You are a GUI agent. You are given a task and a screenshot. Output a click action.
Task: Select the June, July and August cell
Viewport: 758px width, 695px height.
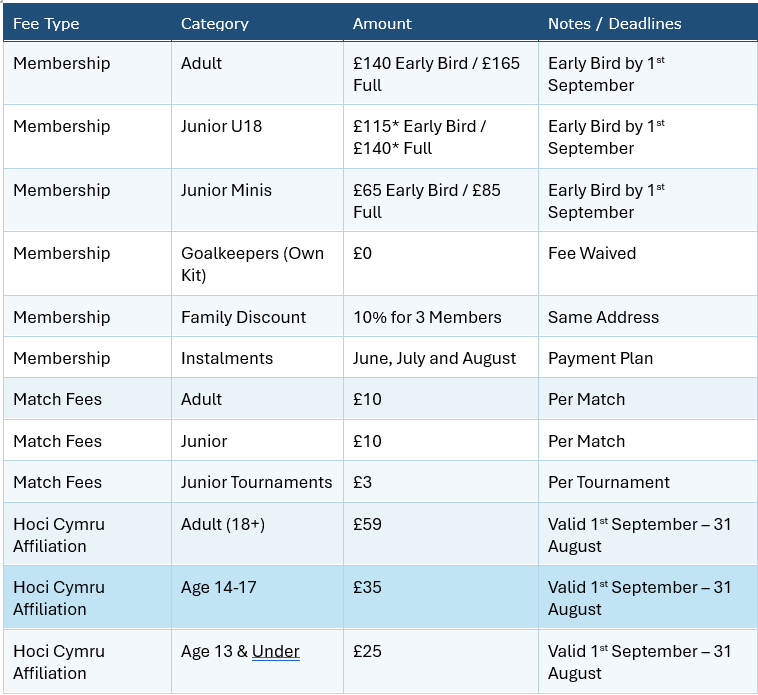(440, 358)
